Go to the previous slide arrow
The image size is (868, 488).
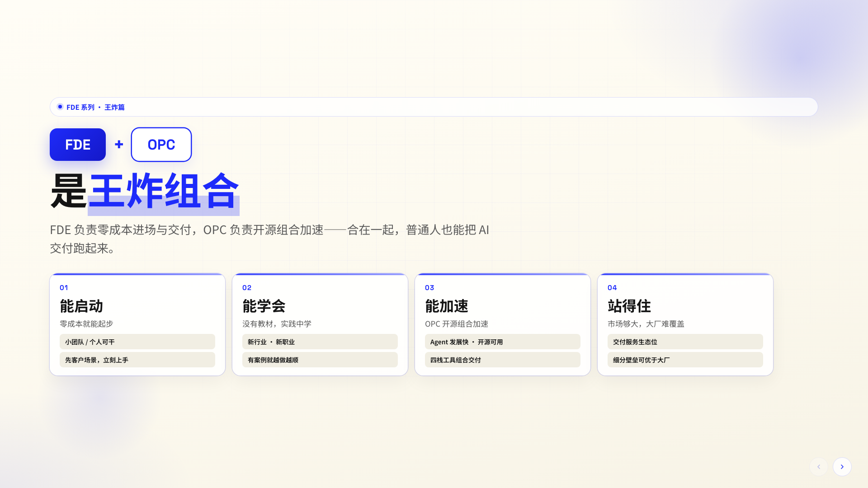coord(818,467)
